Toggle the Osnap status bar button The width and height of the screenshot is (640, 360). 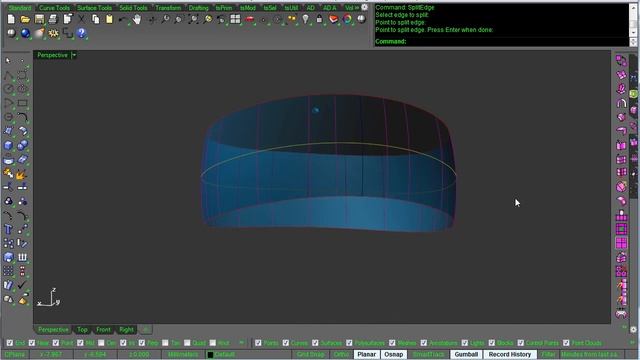(393, 354)
